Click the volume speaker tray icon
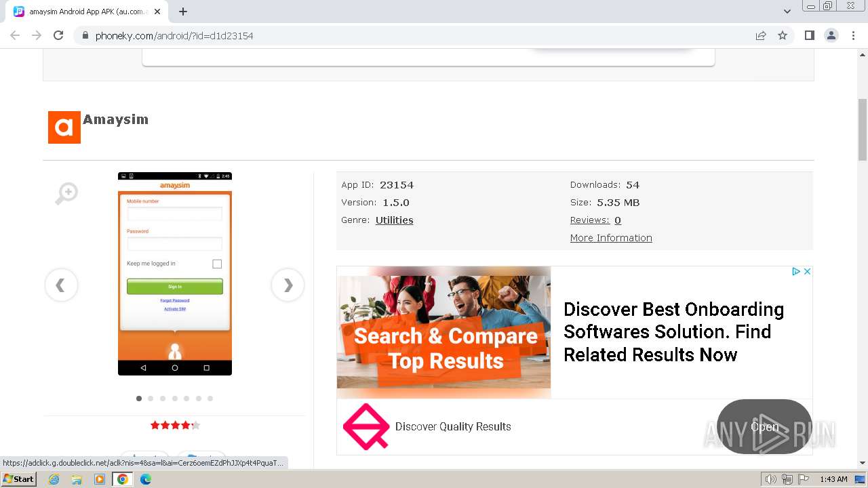 click(x=770, y=479)
